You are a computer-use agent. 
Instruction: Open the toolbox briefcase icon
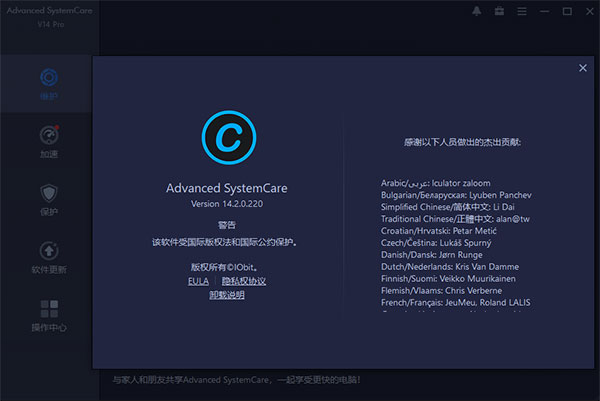pos(499,11)
